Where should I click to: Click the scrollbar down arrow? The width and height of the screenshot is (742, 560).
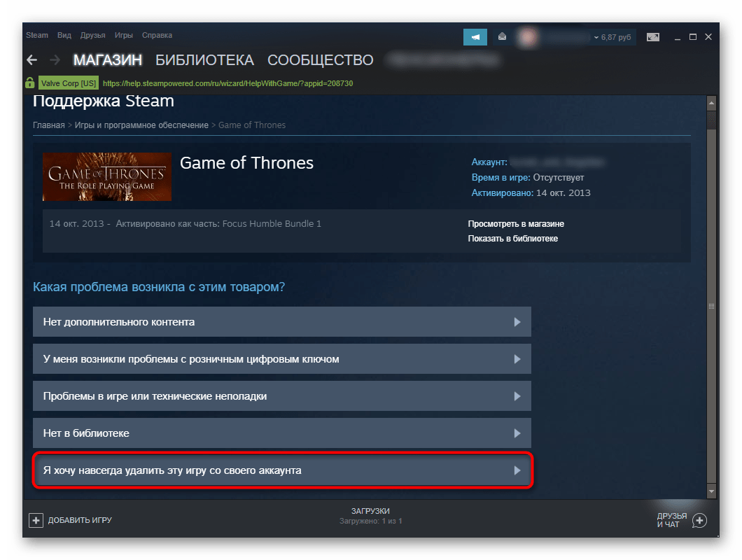click(711, 491)
